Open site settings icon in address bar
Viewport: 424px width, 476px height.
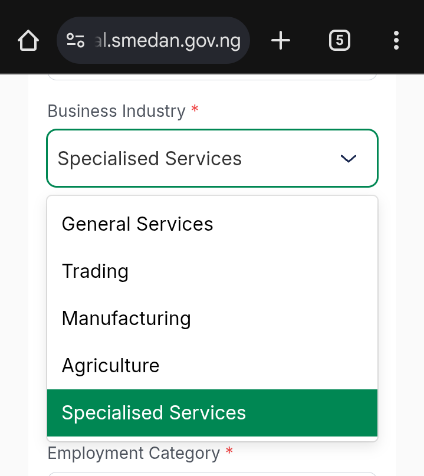coord(75,41)
